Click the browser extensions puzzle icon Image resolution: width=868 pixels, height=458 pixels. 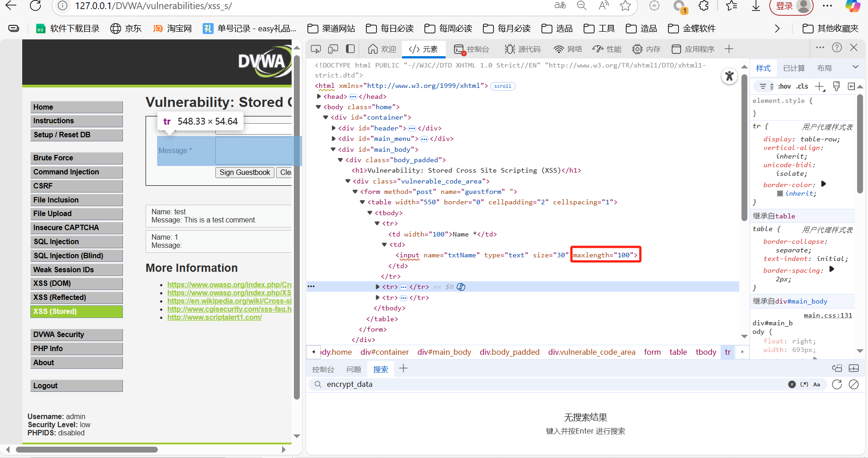pos(703,5)
